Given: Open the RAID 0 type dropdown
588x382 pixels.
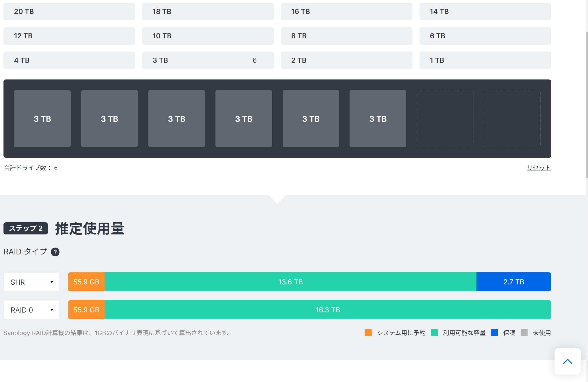Looking at the screenshot, I should (31, 310).
